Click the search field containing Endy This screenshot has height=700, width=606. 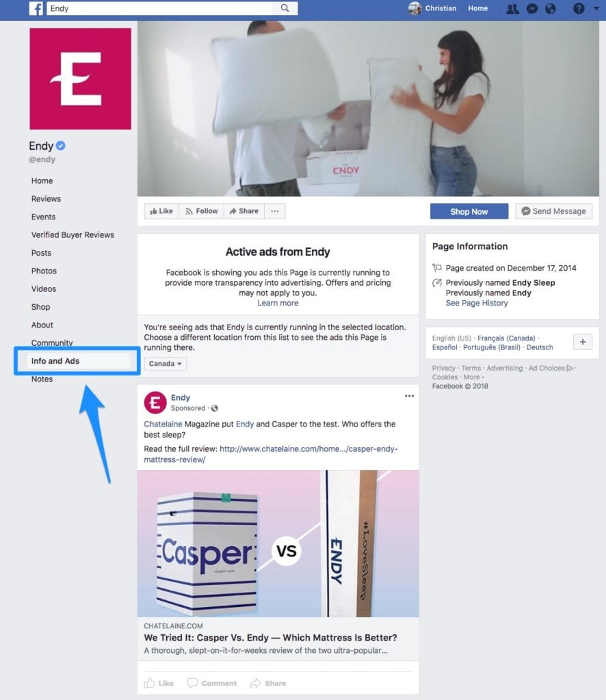click(x=161, y=8)
